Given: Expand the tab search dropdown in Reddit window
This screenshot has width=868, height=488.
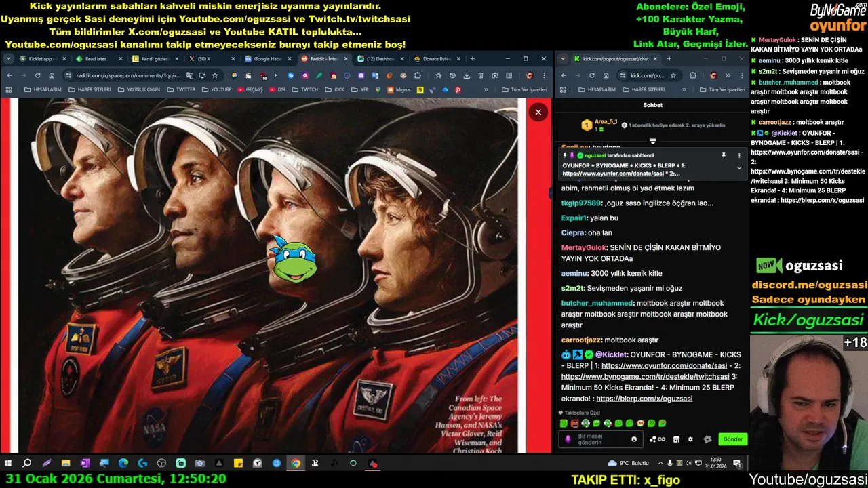Looking at the screenshot, I should click(x=8, y=59).
